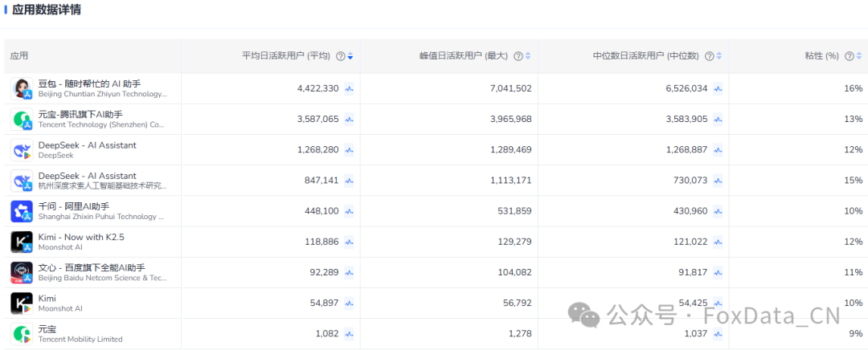Screen dimensions: 868x350
Task: Show help for 中位数日活跃用户 column
Action: click(x=709, y=56)
